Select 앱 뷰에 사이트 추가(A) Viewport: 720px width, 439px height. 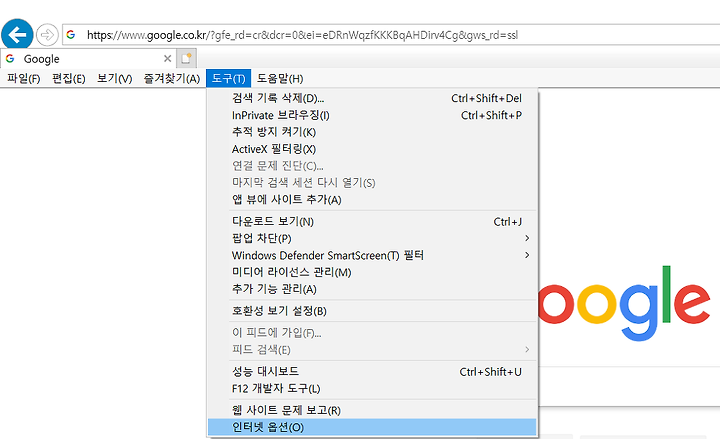tap(372, 200)
